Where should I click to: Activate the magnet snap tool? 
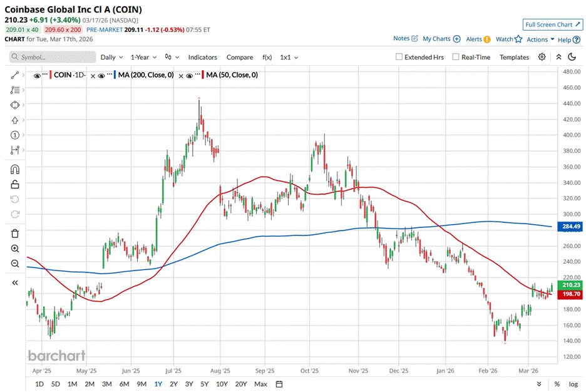click(x=14, y=169)
